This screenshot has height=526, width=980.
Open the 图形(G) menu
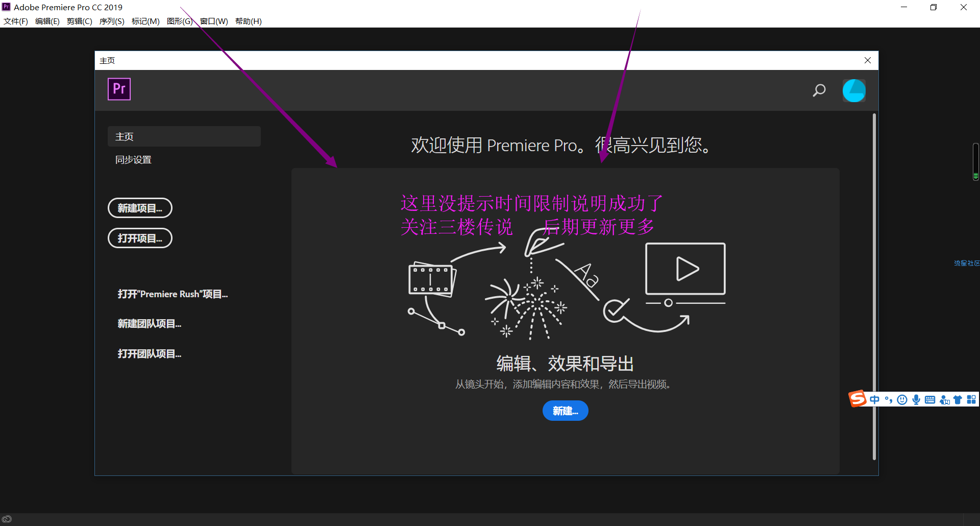point(180,21)
